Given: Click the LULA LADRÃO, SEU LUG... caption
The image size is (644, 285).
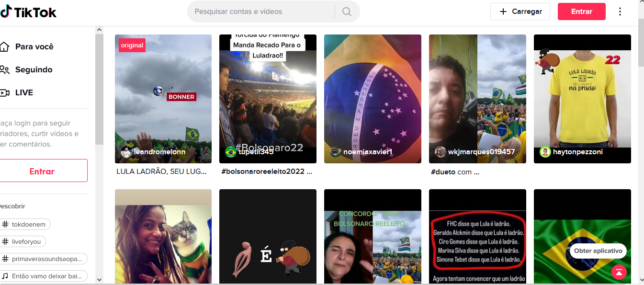Looking at the screenshot, I should click(162, 171).
